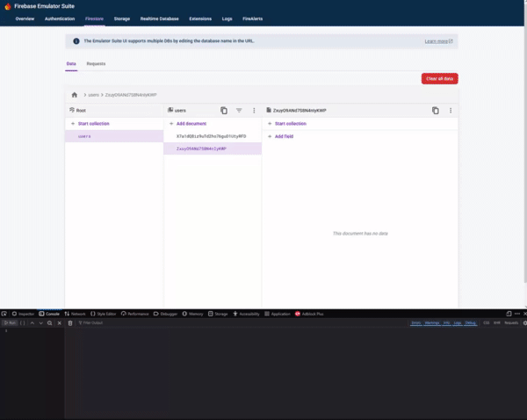The width and height of the screenshot is (527, 420).
Task: Click Add field in document
Action: pos(281,136)
